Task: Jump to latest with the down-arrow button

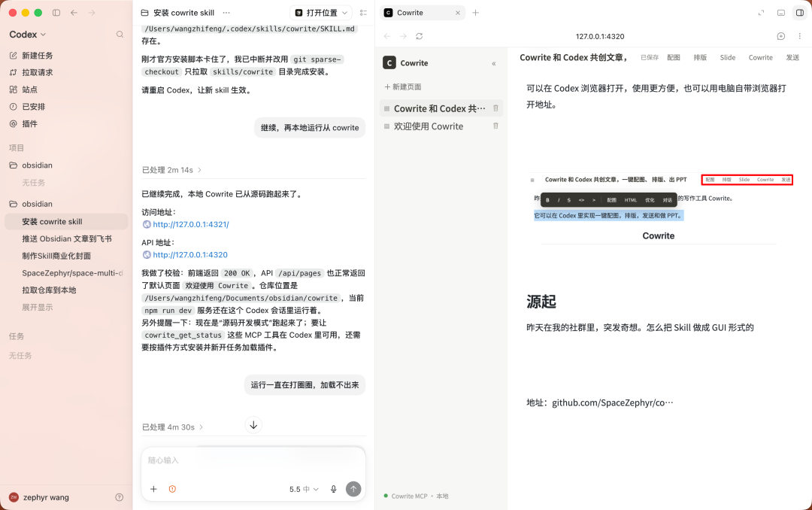Action: pyautogui.click(x=253, y=426)
